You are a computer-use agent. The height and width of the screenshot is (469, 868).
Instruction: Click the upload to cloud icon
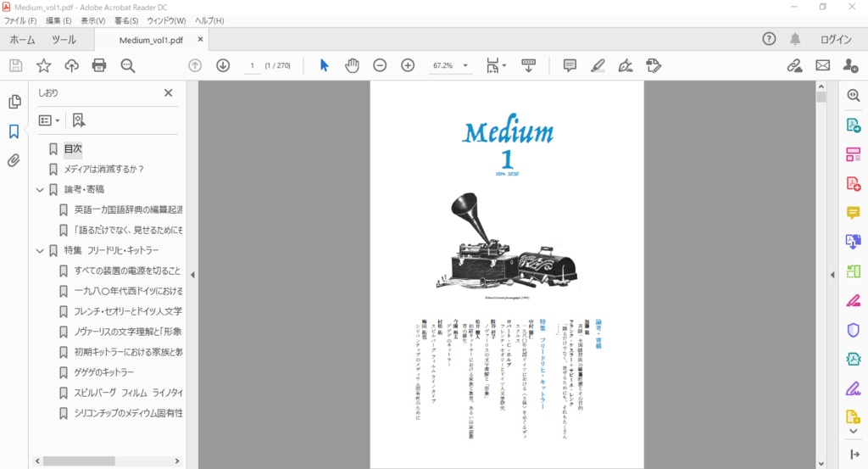[71, 65]
